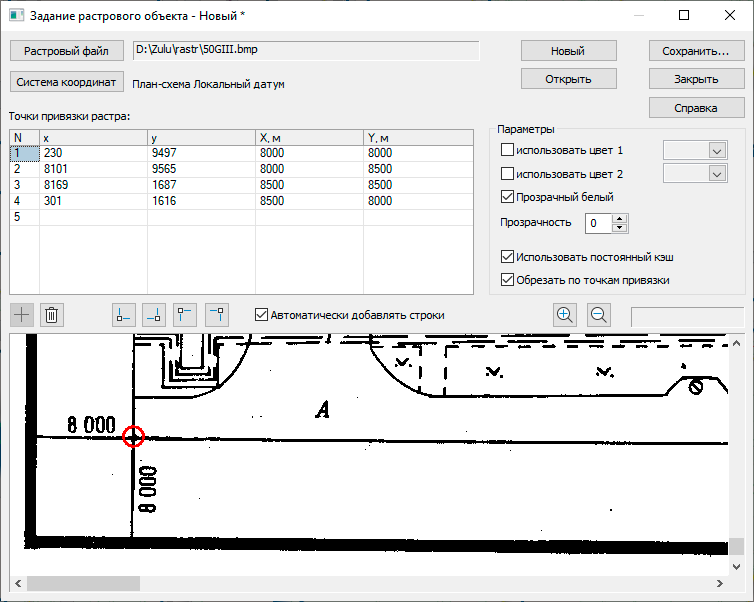
Task: Open the 'Справка' help button
Action: click(697, 107)
